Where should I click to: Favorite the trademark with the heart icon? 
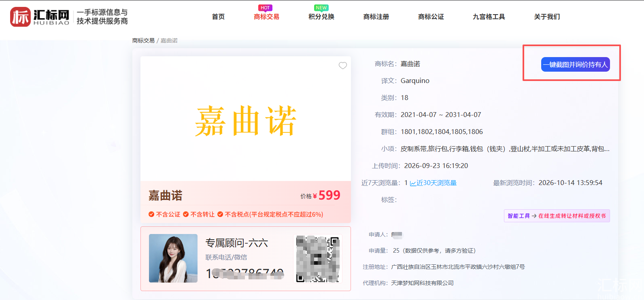[x=343, y=66]
